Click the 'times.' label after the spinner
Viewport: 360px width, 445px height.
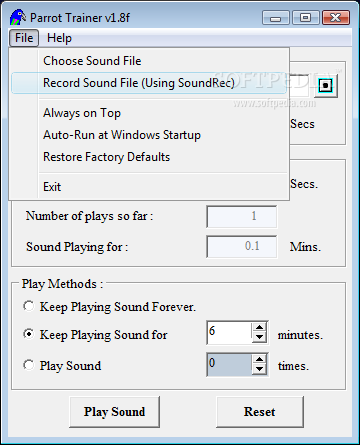293,366
